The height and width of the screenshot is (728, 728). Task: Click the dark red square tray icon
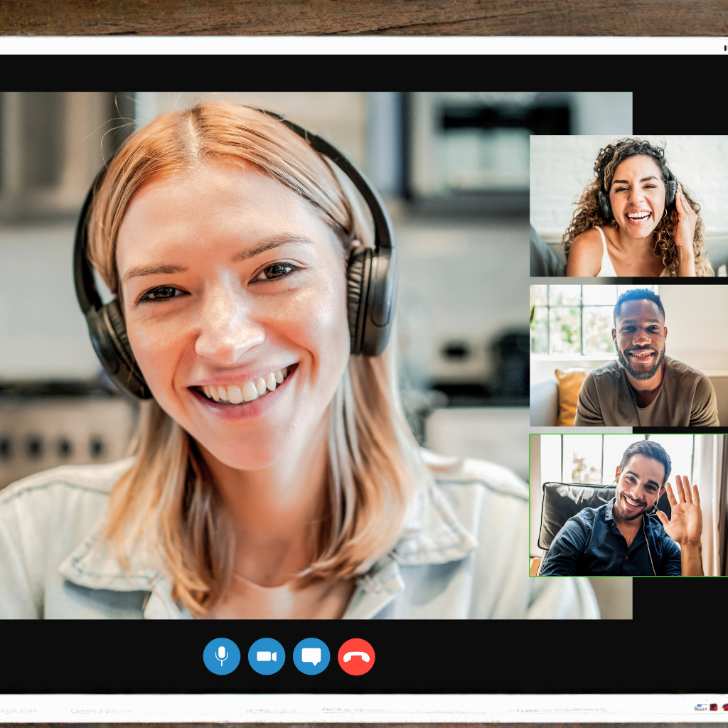pyautogui.click(x=713, y=707)
